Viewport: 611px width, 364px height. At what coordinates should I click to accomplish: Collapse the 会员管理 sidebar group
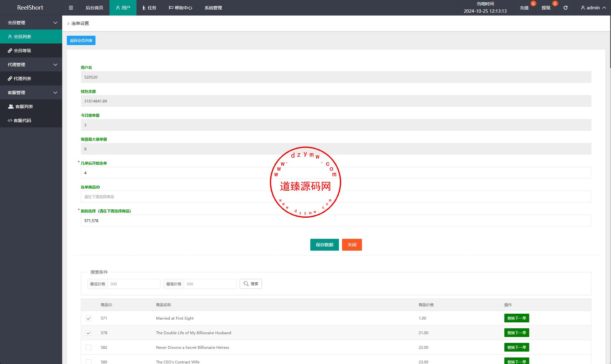tap(31, 23)
